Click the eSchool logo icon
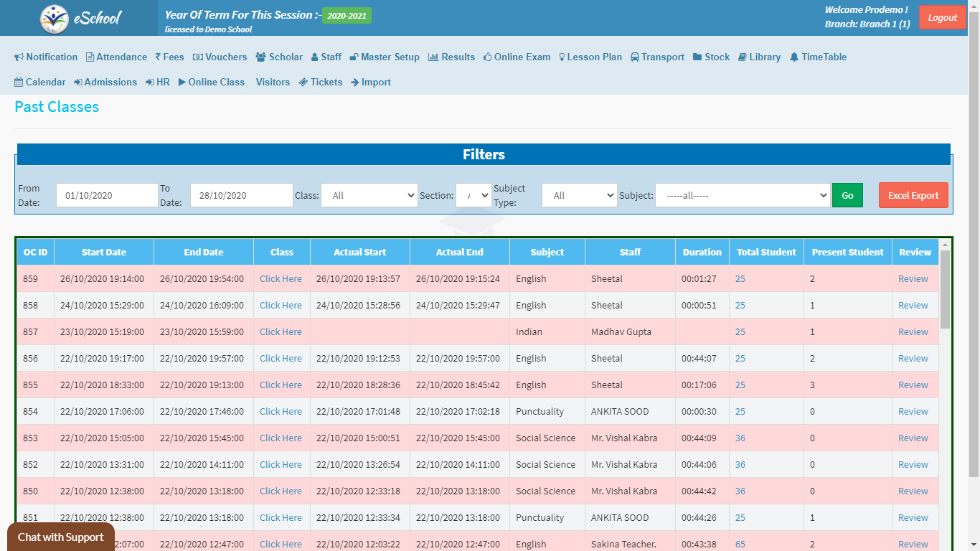This screenshot has width=980, height=551. point(55,19)
